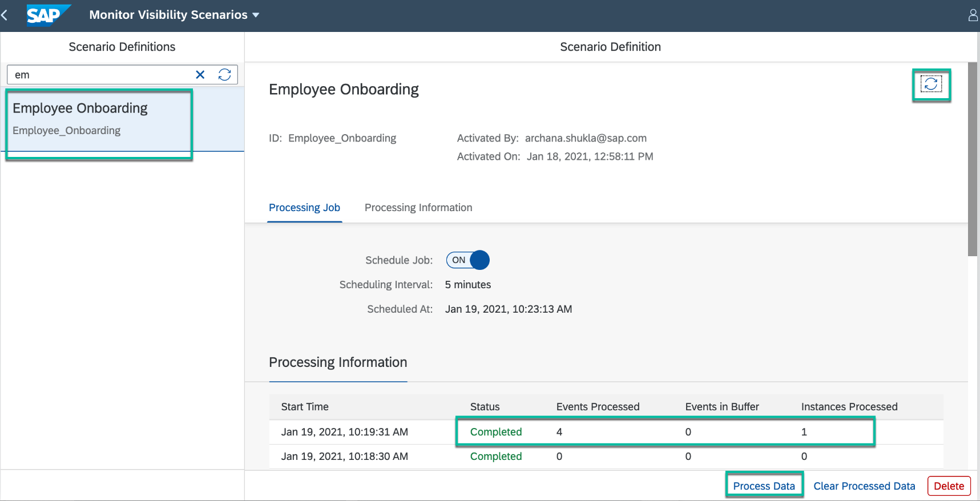Screen dimensions: 980x501
Task: Click the ID value Employee_Onboarding in details
Action: pos(342,138)
